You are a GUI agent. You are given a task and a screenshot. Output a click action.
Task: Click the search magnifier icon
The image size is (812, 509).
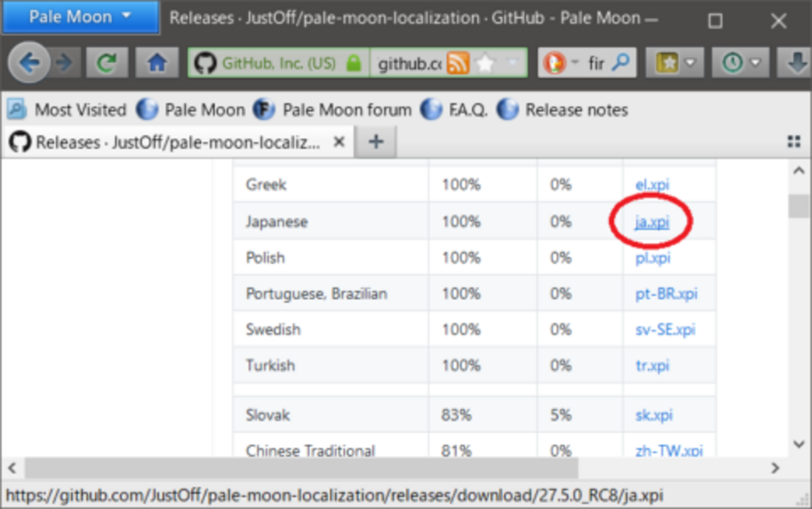click(x=620, y=63)
